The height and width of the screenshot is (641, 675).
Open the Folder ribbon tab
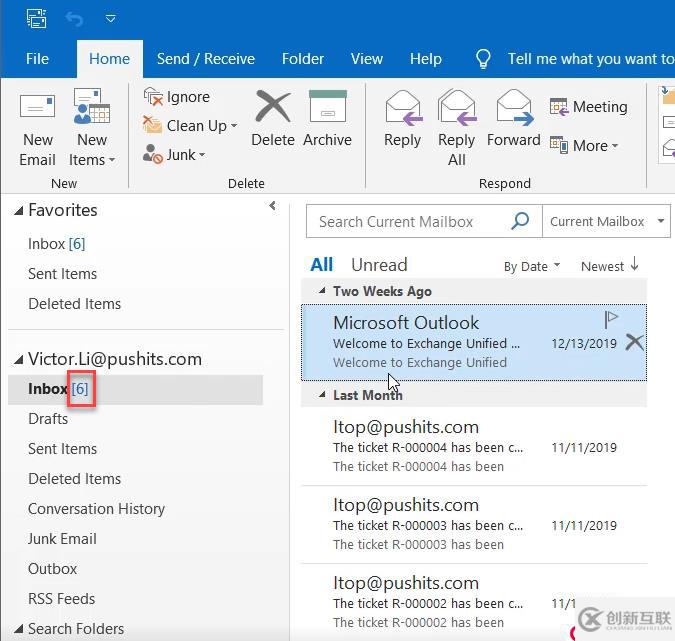[x=303, y=59]
